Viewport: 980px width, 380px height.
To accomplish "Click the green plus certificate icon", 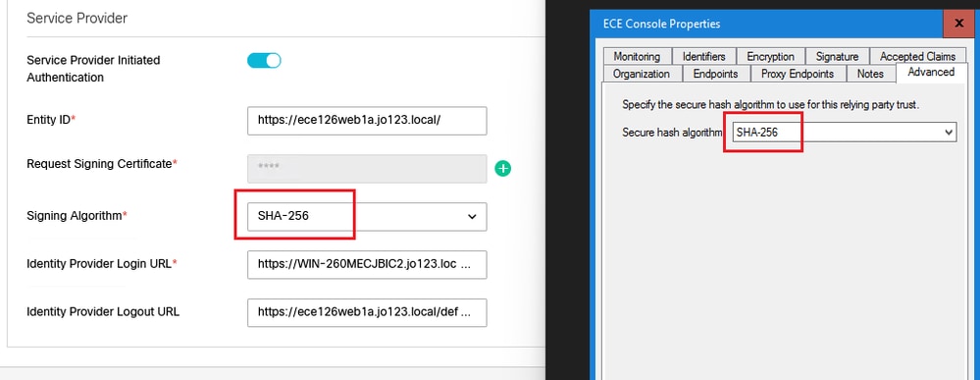I will 502,169.
